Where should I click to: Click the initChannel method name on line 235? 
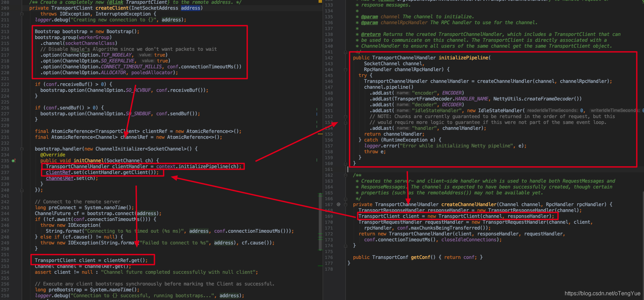pos(89,161)
